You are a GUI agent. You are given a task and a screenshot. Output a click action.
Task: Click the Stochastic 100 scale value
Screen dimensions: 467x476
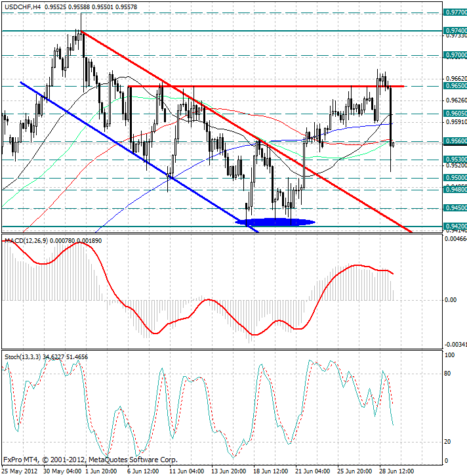tap(449, 355)
